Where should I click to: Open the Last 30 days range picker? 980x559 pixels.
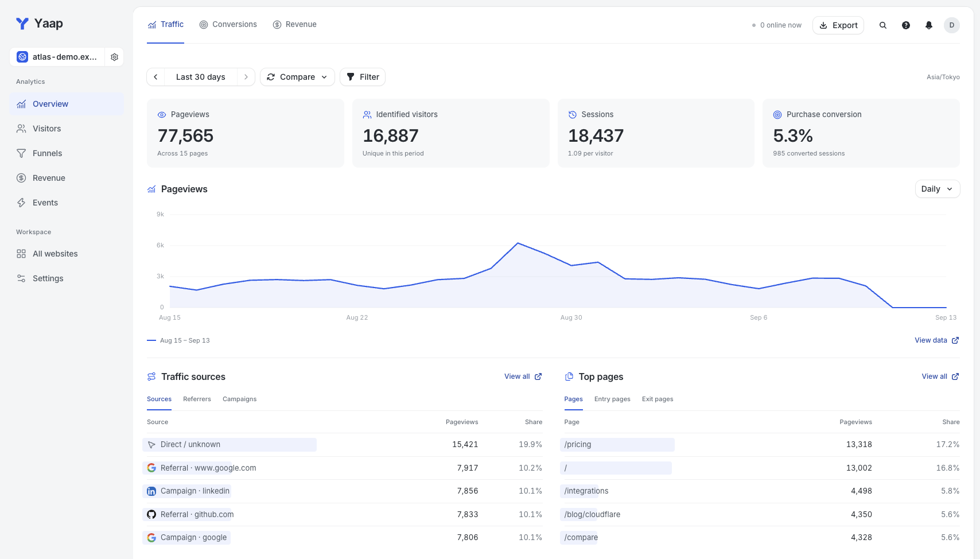click(201, 77)
